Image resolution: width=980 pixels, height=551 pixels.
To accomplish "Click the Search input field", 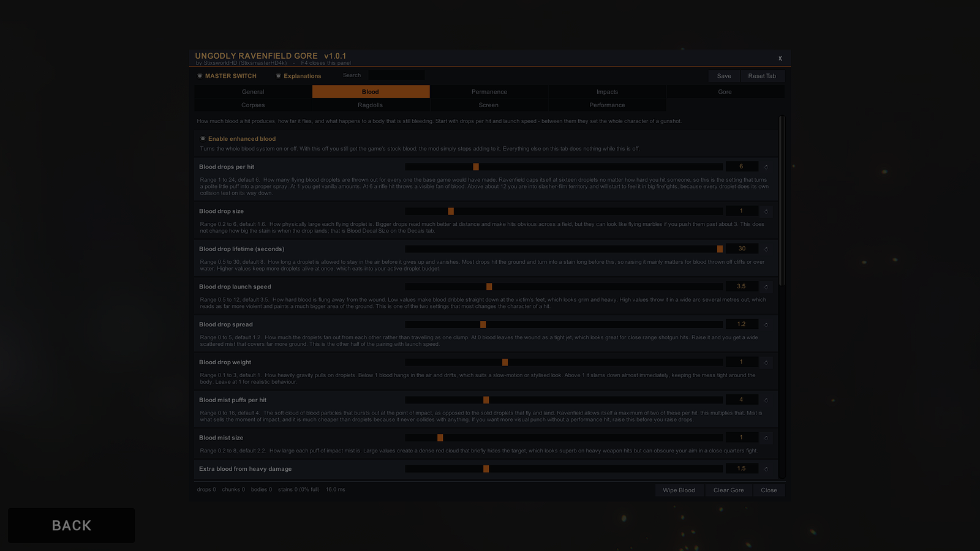I will [x=396, y=75].
